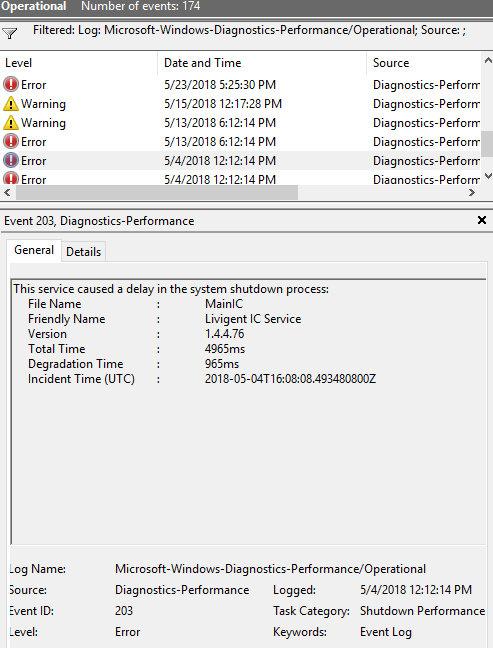Click the Task Category value 'Shutdown Performance'

click(x=422, y=611)
